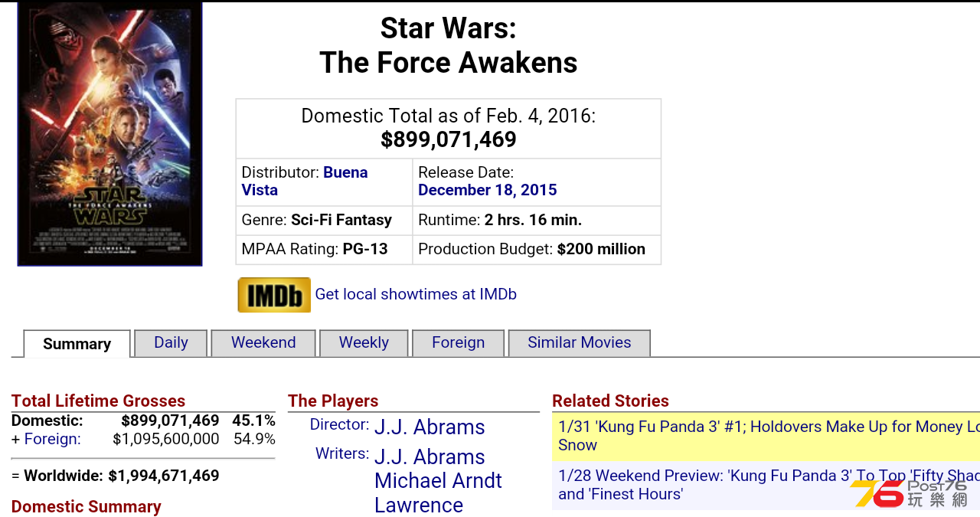Viewport: 980px width, 517px height.
Task: Open the Similar Movies tab
Action: pyautogui.click(x=579, y=343)
